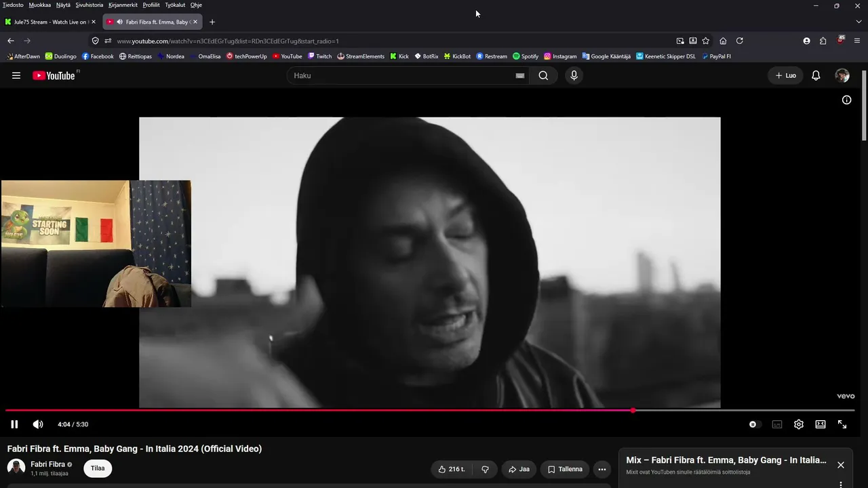Click the YouTube search magnifier button
This screenshot has width=868, height=488.
[543, 76]
